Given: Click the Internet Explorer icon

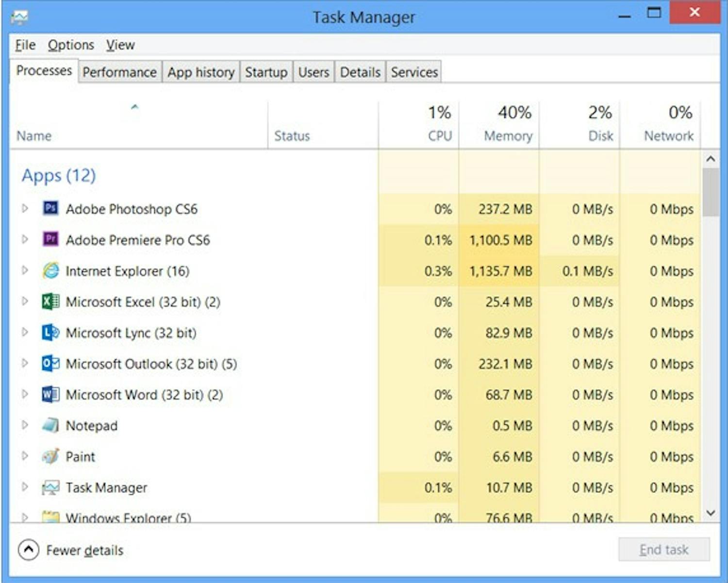Looking at the screenshot, I should (x=50, y=270).
